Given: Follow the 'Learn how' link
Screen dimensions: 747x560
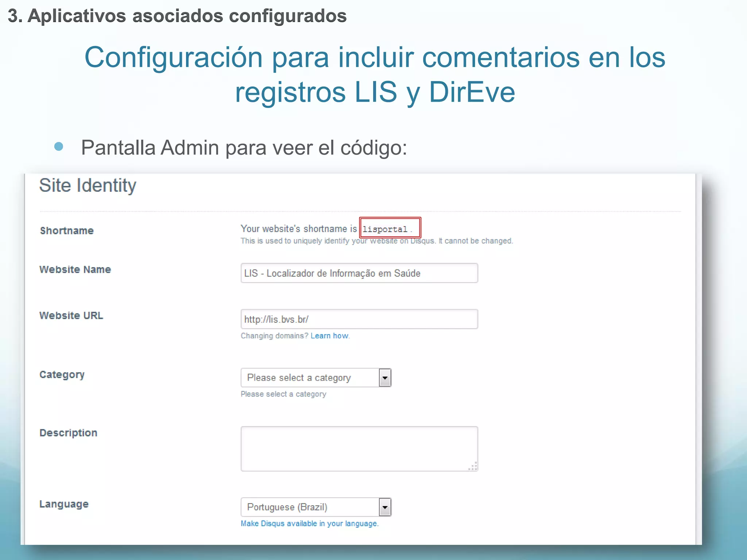Looking at the screenshot, I should click(329, 336).
